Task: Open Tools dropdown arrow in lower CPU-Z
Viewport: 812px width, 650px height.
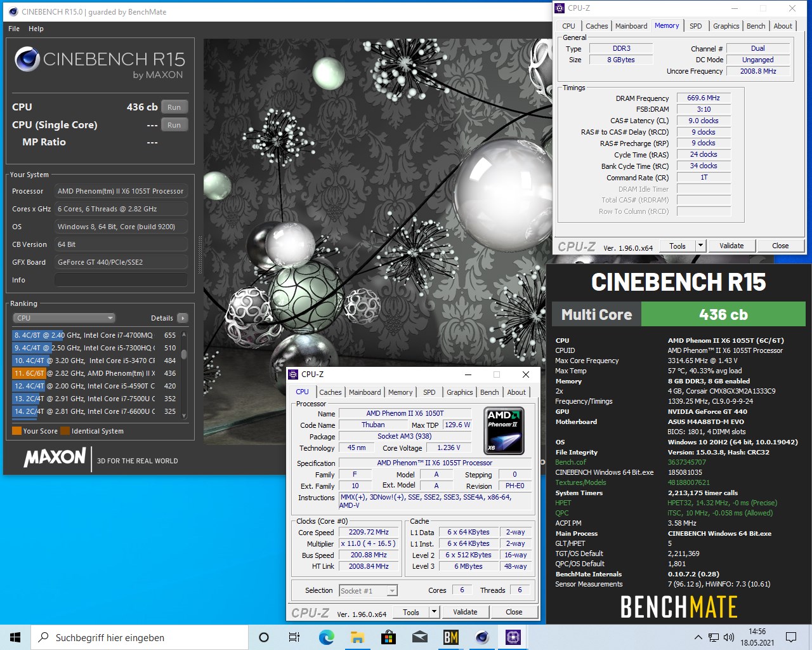Action: point(435,613)
